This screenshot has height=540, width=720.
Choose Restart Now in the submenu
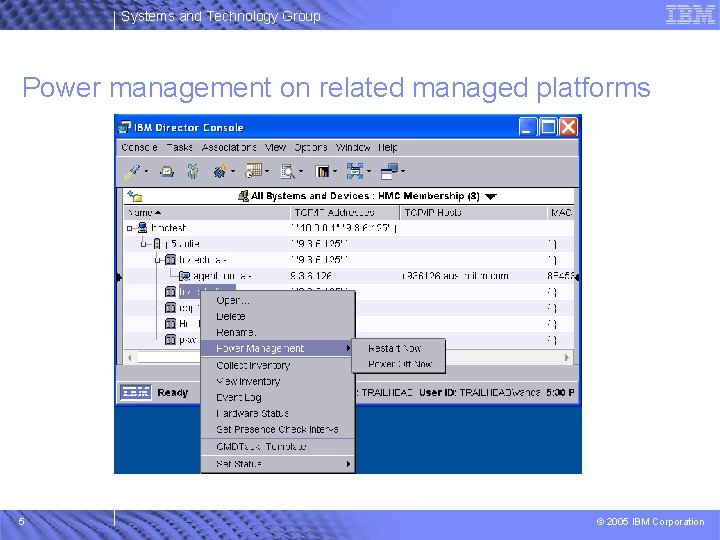(398, 349)
